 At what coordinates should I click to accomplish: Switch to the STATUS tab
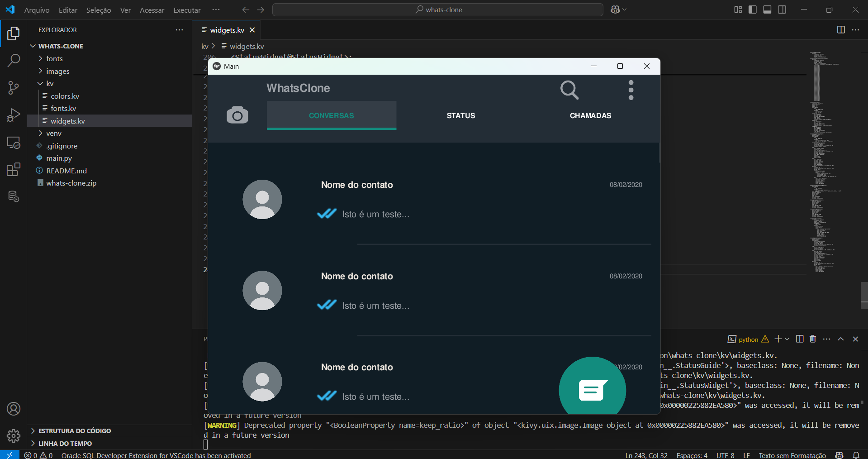point(460,115)
